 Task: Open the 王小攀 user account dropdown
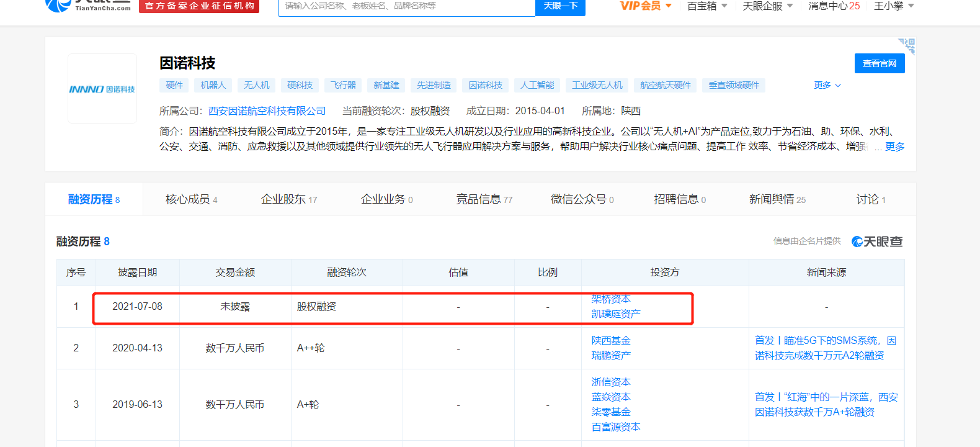tap(894, 6)
